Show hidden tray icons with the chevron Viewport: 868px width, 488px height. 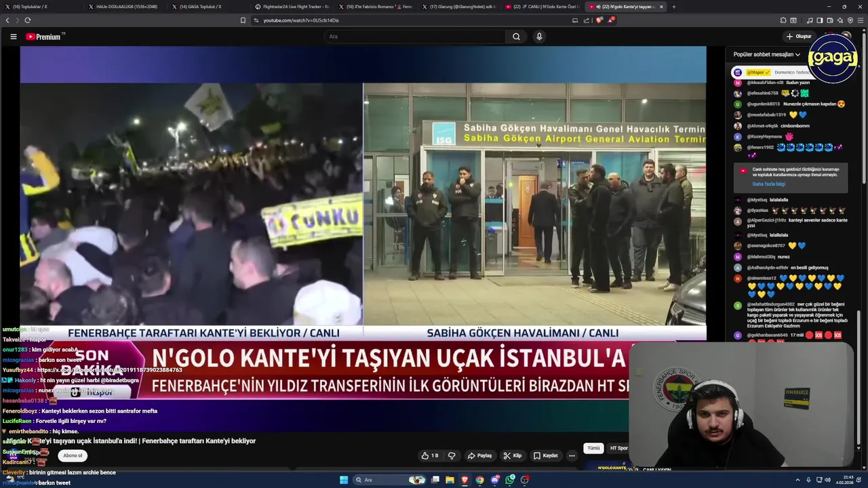click(797, 480)
